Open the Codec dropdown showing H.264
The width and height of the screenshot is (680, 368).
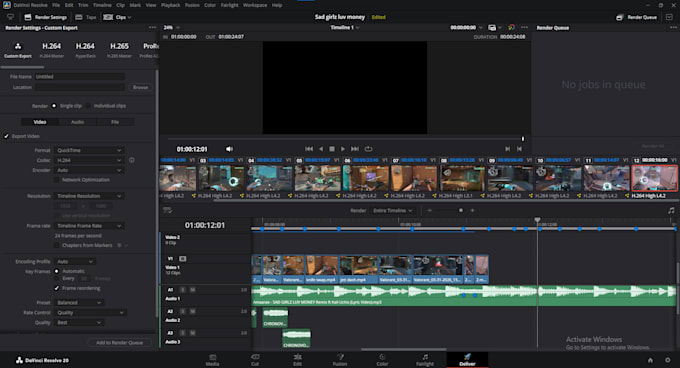pyautogui.click(x=89, y=160)
